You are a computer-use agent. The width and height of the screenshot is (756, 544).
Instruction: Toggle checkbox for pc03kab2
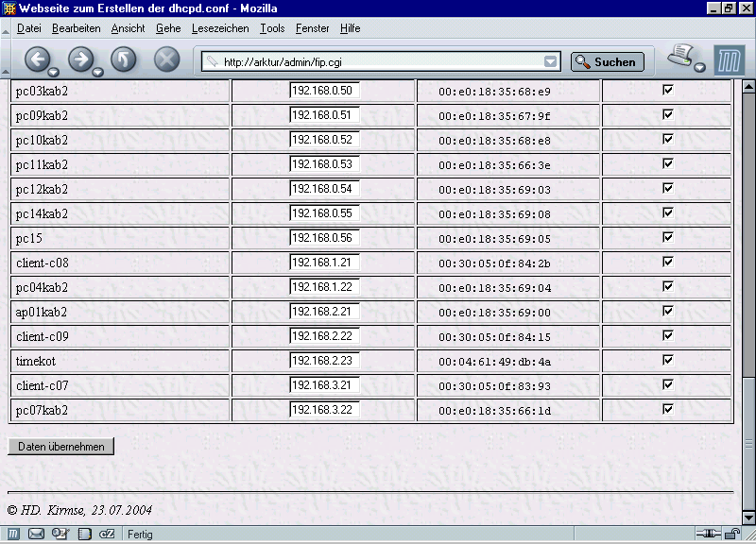pos(668,90)
